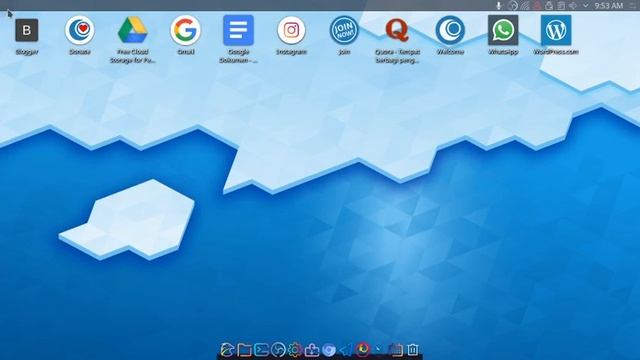The image size is (640, 360).
Task: Open system settings gear in the dock
Action: point(295,350)
